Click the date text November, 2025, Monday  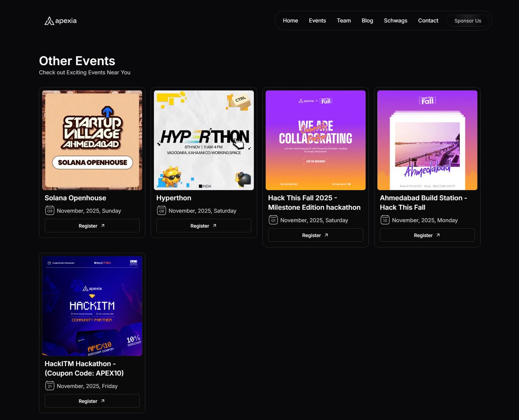point(425,220)
